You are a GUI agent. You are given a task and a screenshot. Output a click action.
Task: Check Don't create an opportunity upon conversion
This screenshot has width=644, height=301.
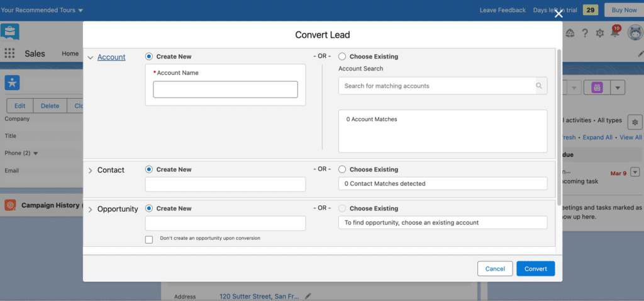(x=149, y=239)
